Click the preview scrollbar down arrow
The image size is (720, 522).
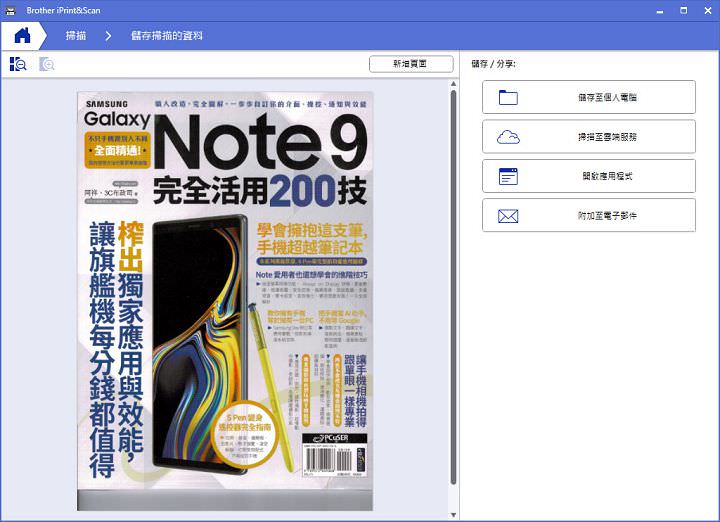tap(453, 515)
